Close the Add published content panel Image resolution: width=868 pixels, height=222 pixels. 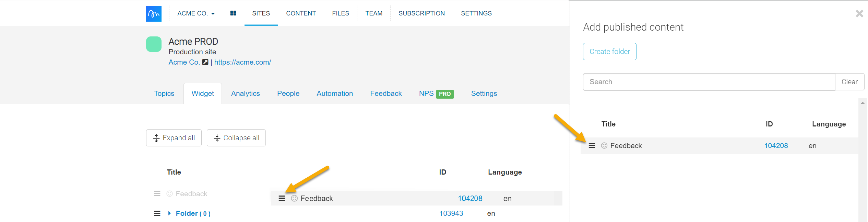tap(859, 14)
